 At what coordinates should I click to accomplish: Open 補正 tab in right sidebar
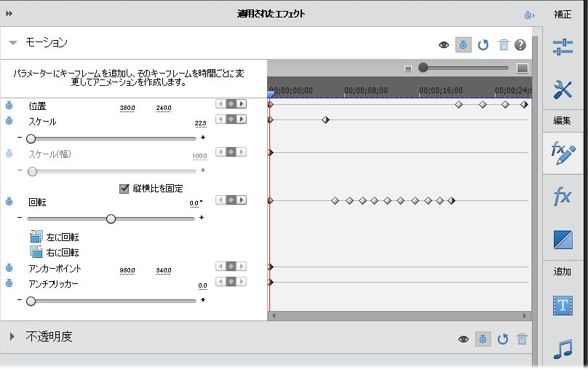563,15
